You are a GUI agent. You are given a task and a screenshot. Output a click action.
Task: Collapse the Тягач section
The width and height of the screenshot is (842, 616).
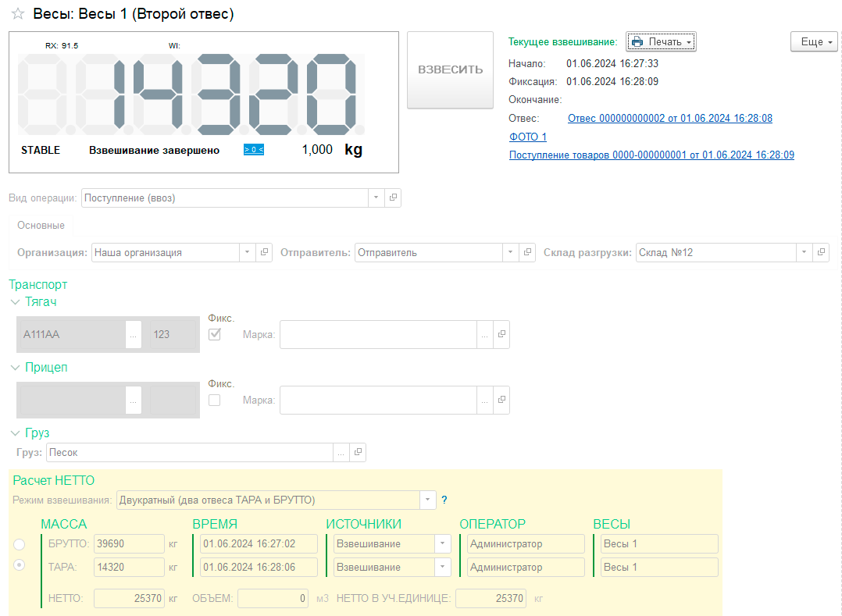click(16, 302)
